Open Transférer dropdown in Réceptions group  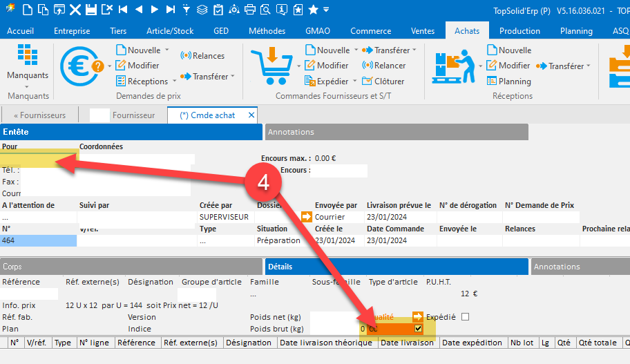pyautogui.click(x=589, y=66)
